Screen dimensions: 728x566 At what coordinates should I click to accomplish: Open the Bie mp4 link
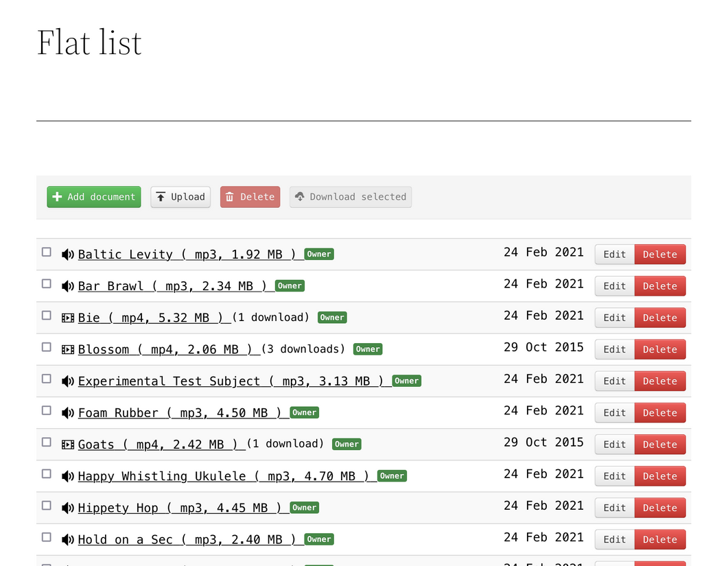pos(154,318)
